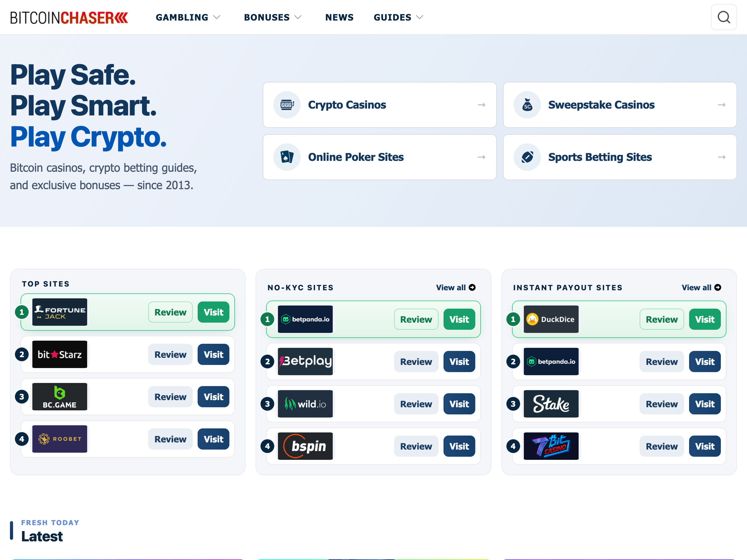Expand the Bonuses menu chevron
Image resolution: width=747 pixels, height=560 pixels.
coord(298,17)
